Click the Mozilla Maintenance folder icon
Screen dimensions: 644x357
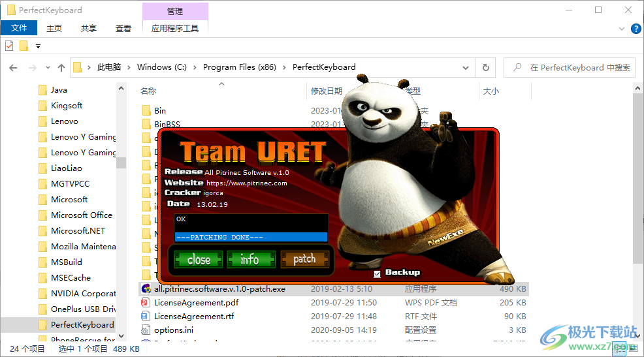tap(42, 246)
